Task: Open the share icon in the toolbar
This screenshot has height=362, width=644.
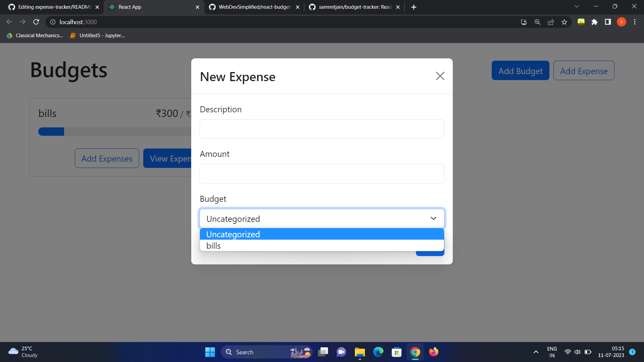Action: tap(551, 22)
